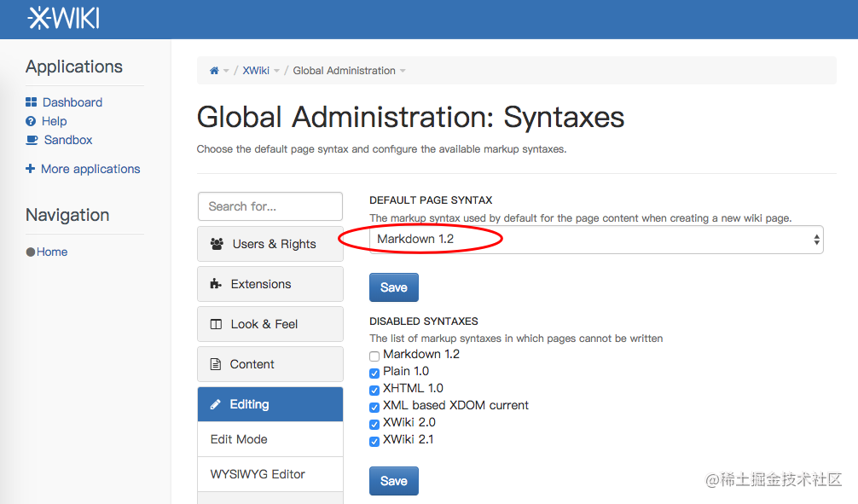858x504 pixels.
Task: Click the Users & Rights people icon
Action: point(217,244)
